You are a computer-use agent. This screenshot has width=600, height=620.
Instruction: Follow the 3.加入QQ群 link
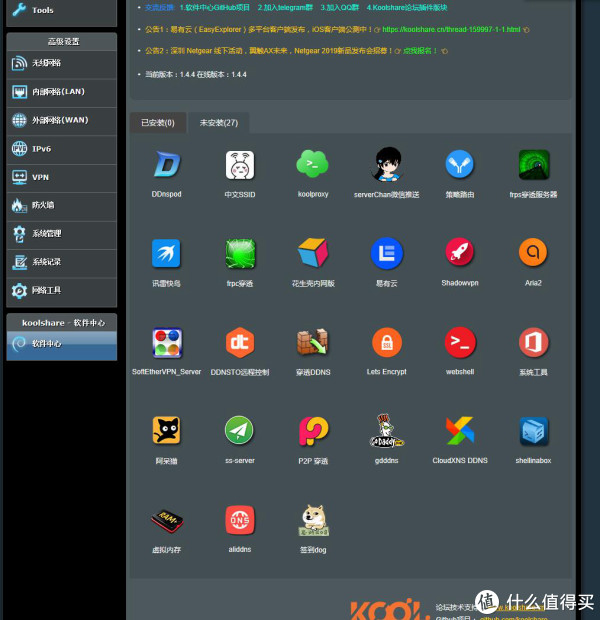click(339, 8)
